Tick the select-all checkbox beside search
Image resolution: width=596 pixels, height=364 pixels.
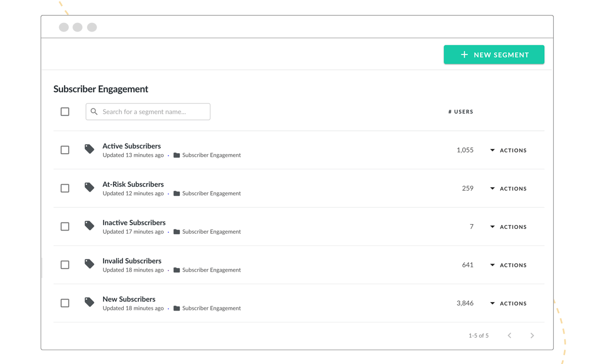[x=65, y=112]
